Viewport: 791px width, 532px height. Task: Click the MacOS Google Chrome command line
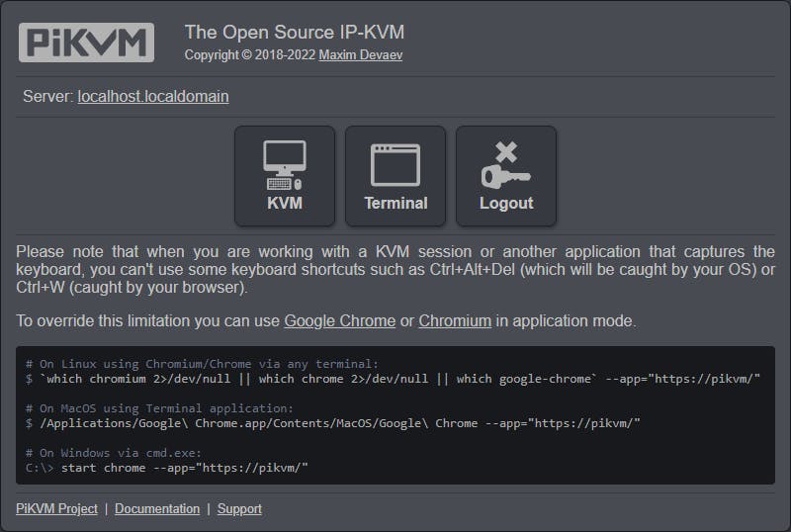[333, 423]
